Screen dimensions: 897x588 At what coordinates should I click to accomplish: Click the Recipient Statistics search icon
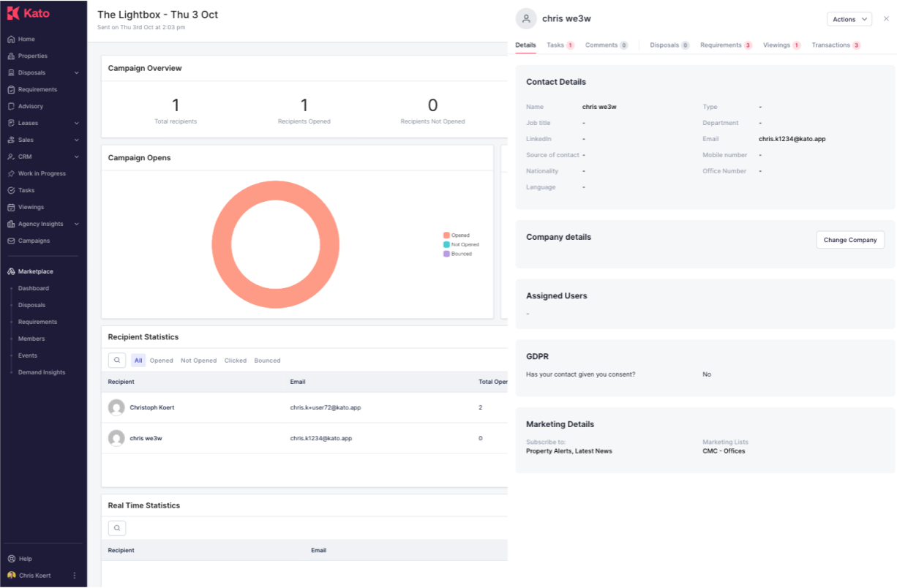[117, 361]
